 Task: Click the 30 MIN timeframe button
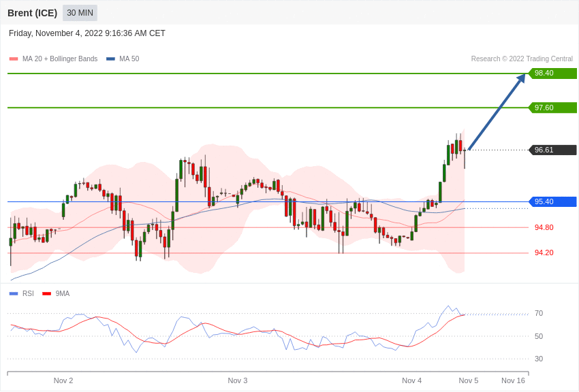coord(80,13)
